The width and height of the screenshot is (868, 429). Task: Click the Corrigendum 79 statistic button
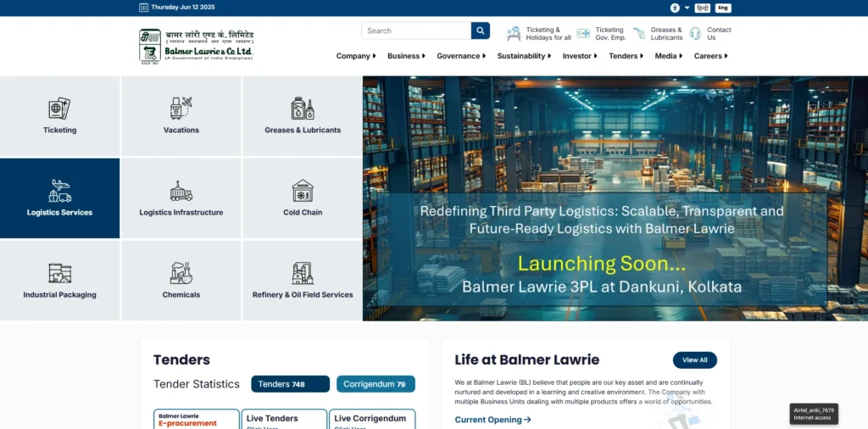pyautogui.click(x=376, y=384)
